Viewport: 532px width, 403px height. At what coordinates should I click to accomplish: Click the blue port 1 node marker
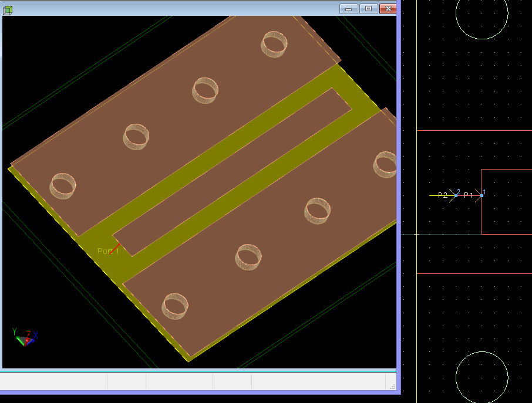(x=482, y=195)
